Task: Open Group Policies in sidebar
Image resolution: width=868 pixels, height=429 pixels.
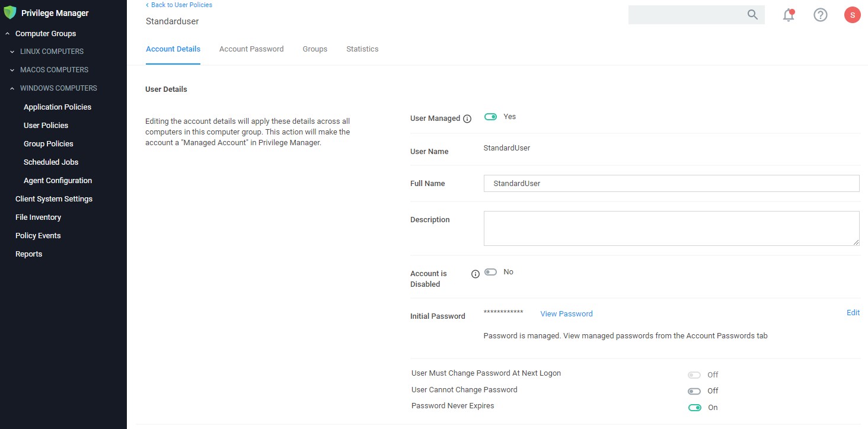Action: [49, 144]
